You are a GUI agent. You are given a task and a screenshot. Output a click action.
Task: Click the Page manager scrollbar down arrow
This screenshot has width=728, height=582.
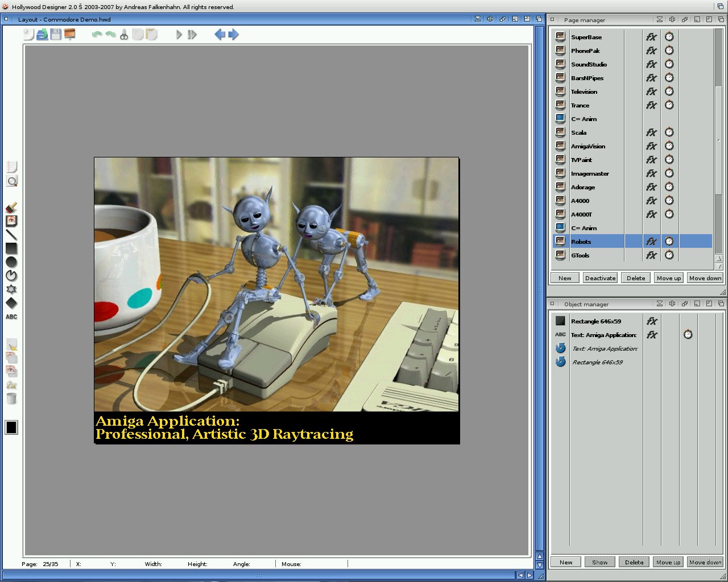click(x=718, y=266)
